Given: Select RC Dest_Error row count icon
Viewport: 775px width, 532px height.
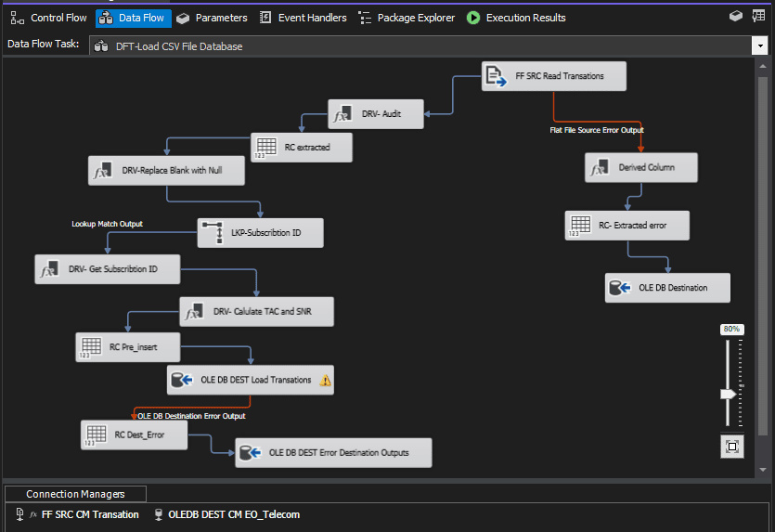Looking at the screenshot, I should pos(96,435).
